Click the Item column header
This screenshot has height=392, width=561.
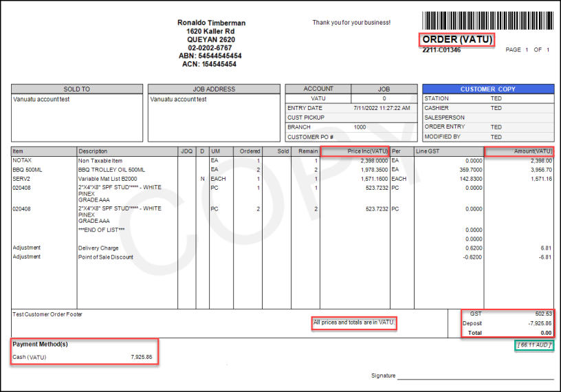pos(44,151)
